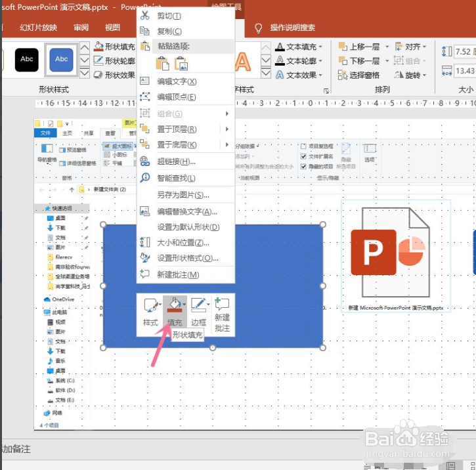476x470 pixels.
Task: Choose 另存为图片(S) menu entry
Action: pyautogui.click(x=186, y=195)
